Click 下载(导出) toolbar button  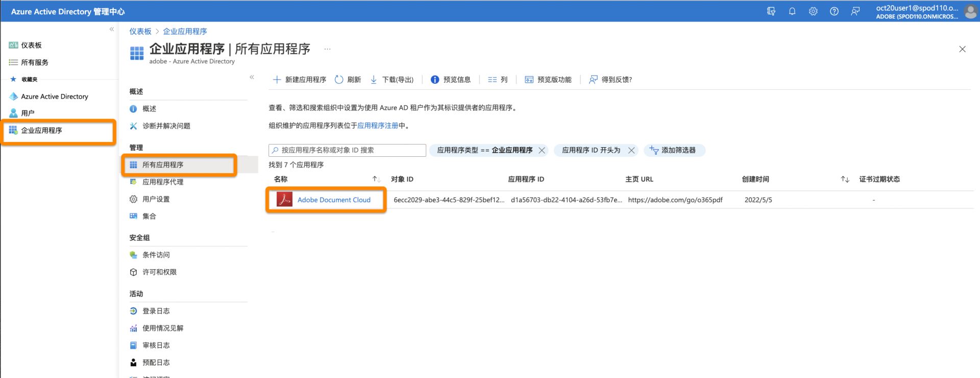(x=391, y=80)
